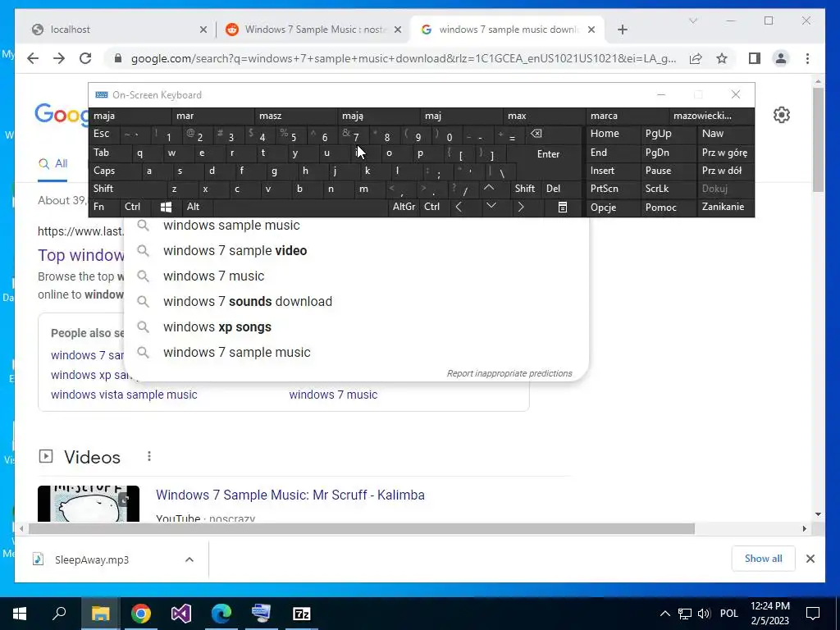Click Report inappropriate predictions
Viewport: 840px width, 630px height.
[x=509, y=373]
